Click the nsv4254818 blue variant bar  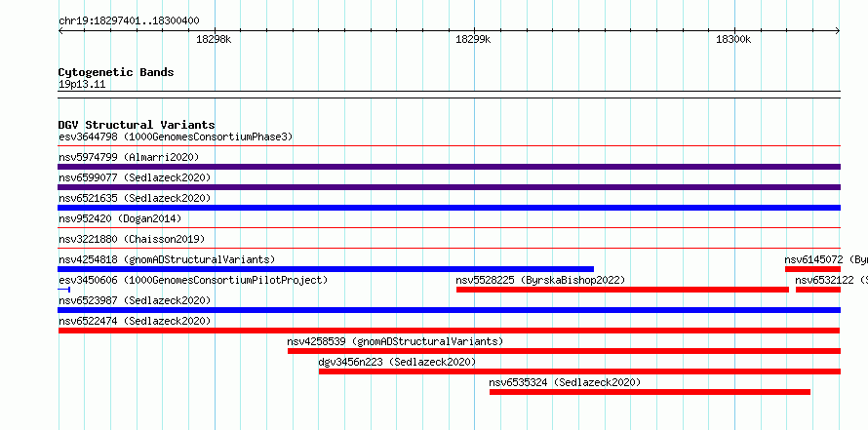tap(326, 269)
